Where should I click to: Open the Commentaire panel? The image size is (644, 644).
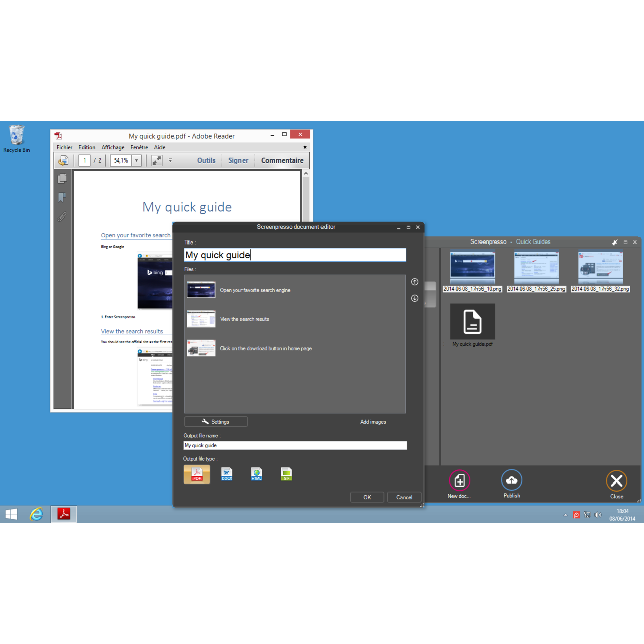point(282,160)
